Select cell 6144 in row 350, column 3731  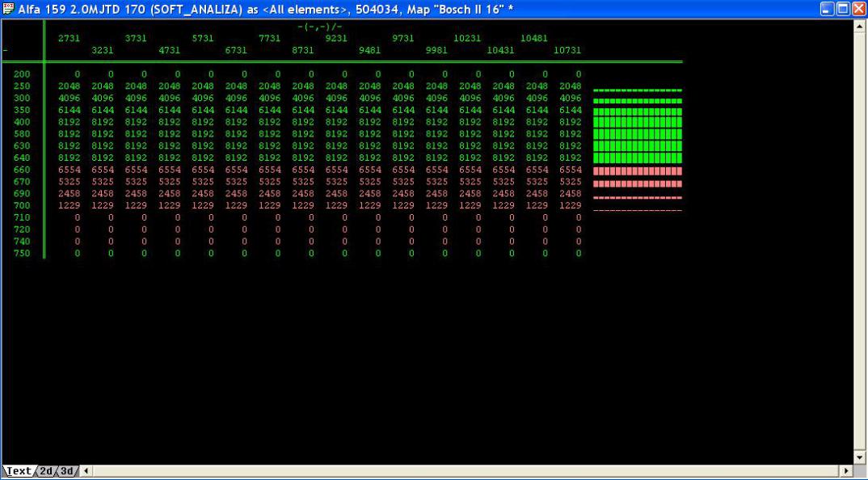(136, 110)
